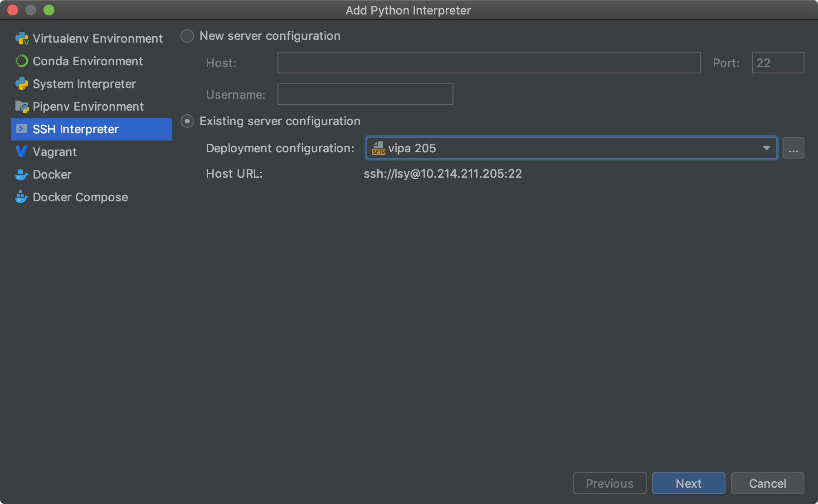The width and height of the screenshot is (818, 504).
Task: Click the Conda Environment green circle icon
Action: click(22, 61)
